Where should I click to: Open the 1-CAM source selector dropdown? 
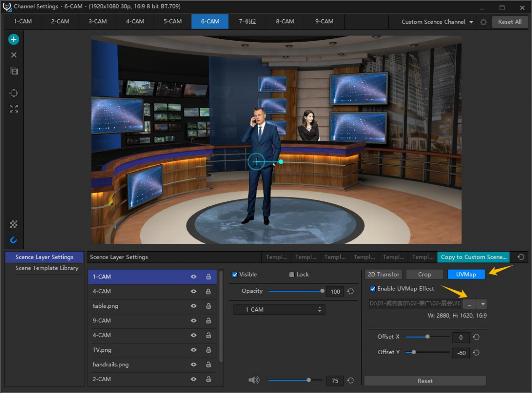pyautogui.click(x=279, y=310)
